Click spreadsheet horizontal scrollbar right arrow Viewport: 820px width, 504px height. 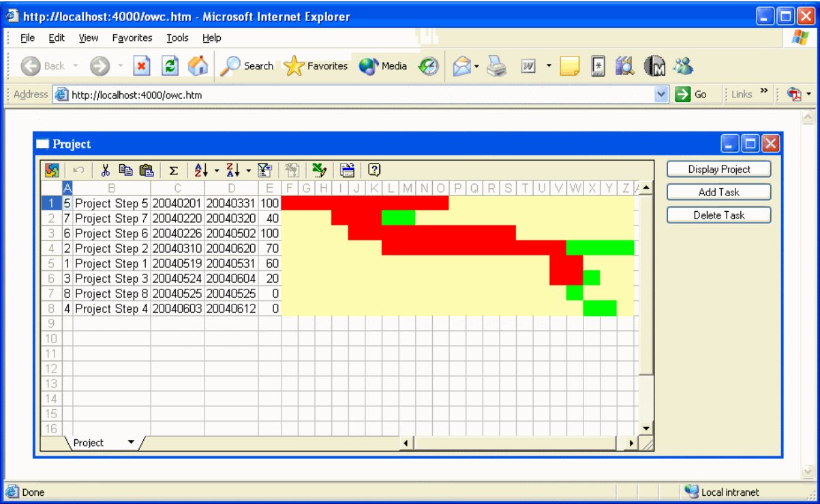[631, 443]
